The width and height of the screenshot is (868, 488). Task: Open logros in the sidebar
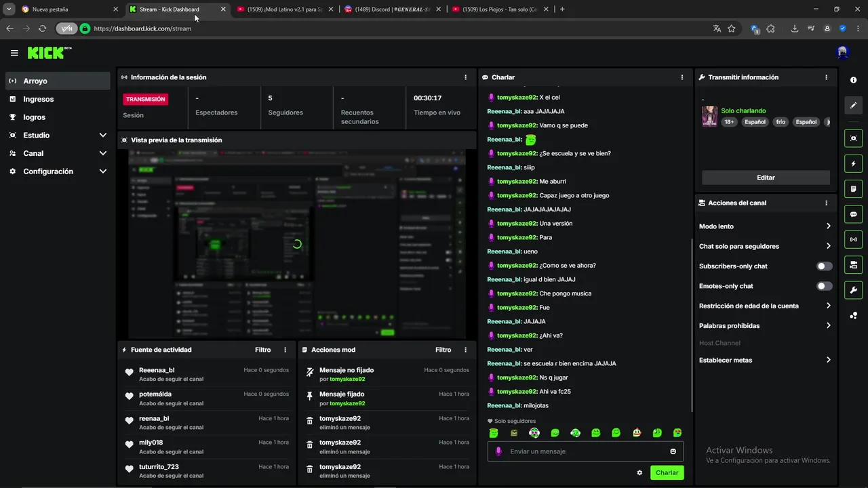click(58, 117)
